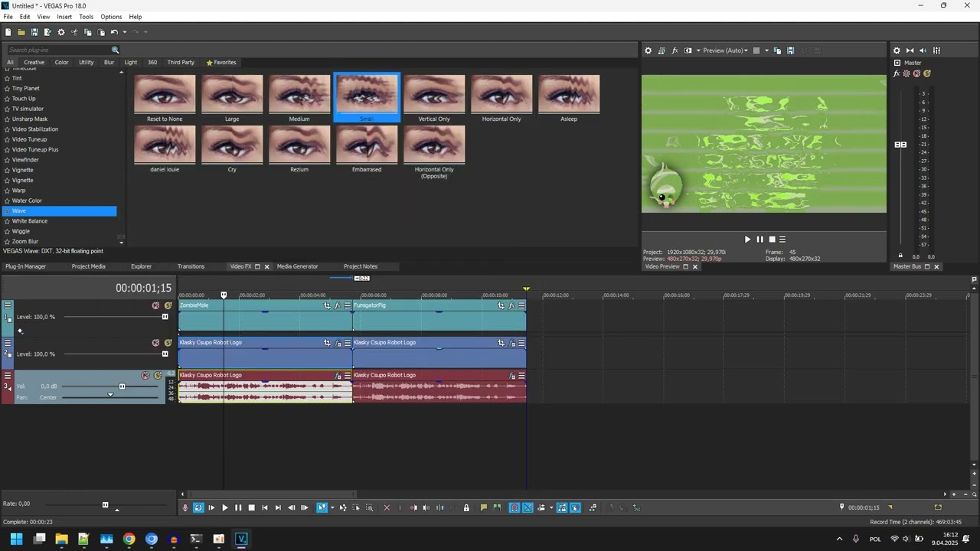The height and width of the screenshot is (551, 980).
Task: Enable snapping magnet icon
Action: point(514,507)
